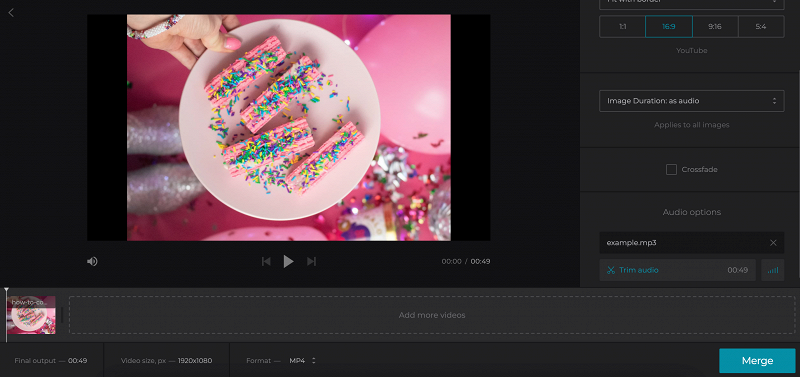Click the Final output 00:49 value
The image size is (800, 377).
point(78,361)
